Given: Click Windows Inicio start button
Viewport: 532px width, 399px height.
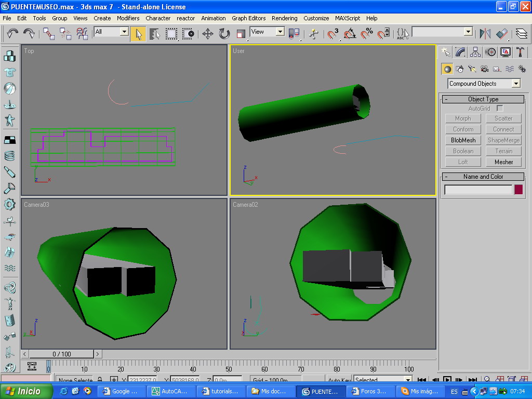Looking at the screenshot, I should coord(26,391).
